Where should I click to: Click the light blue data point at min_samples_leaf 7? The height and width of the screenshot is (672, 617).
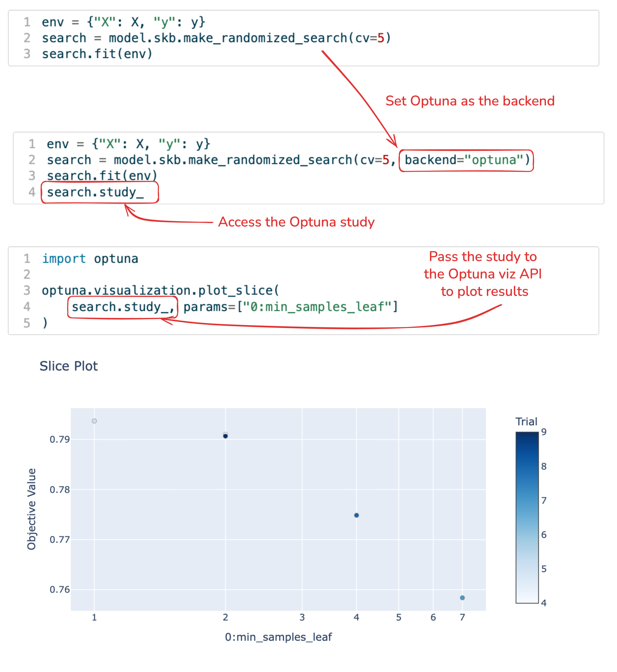(x=463, y=598)
